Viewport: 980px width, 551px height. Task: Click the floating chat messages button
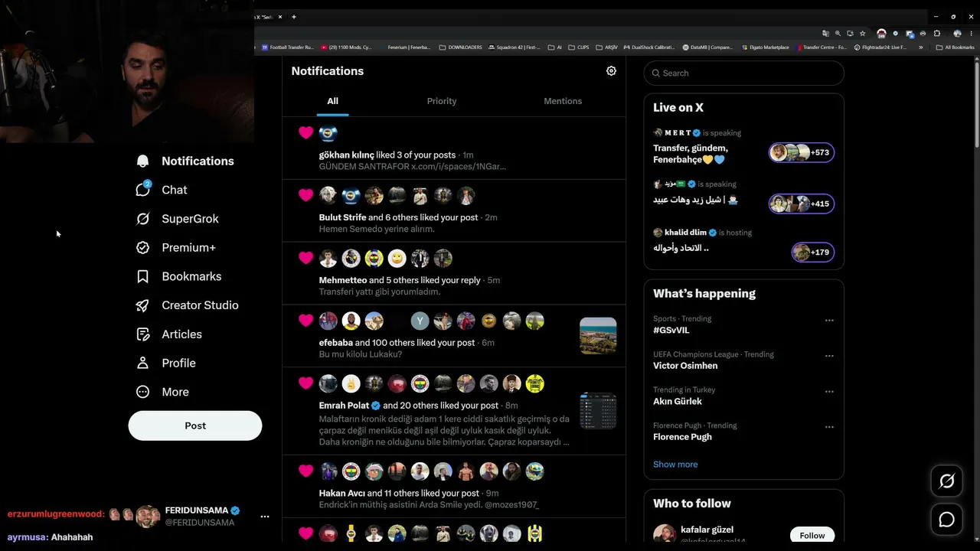click(947, 520)
